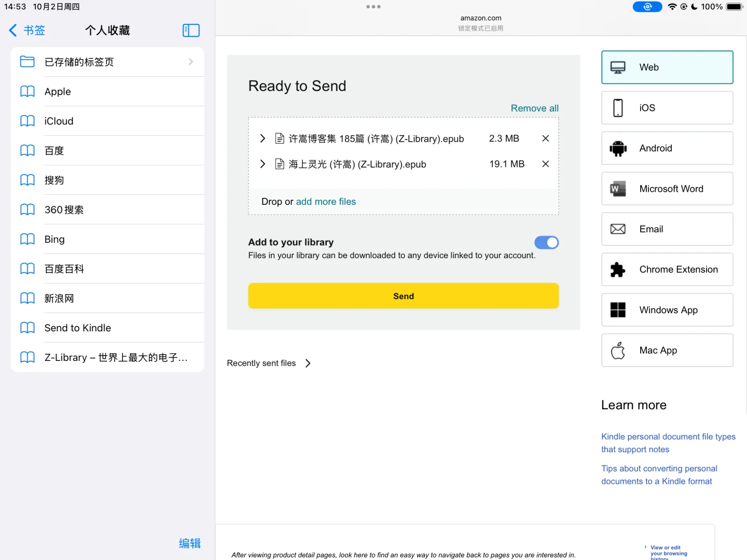
Task: Click the Recently sent files label
Action: 261,363
